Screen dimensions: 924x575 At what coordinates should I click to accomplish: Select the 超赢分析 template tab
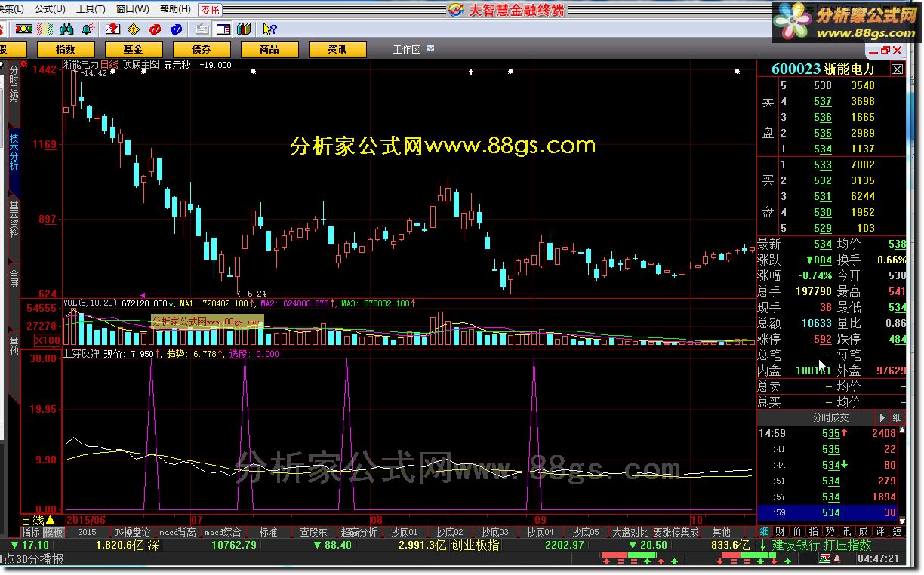point(359,532)
